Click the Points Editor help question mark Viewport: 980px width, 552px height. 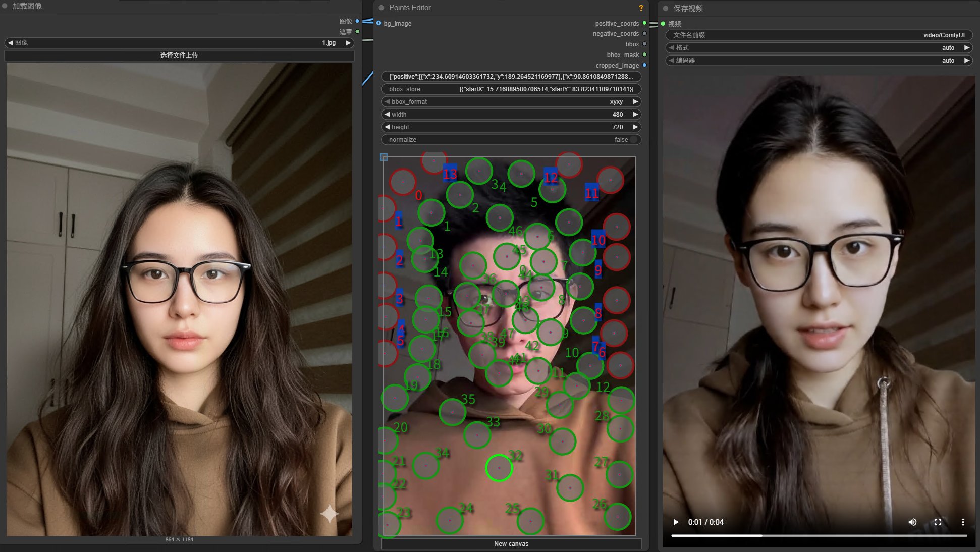pyautogui.click(x=641, y=8)
